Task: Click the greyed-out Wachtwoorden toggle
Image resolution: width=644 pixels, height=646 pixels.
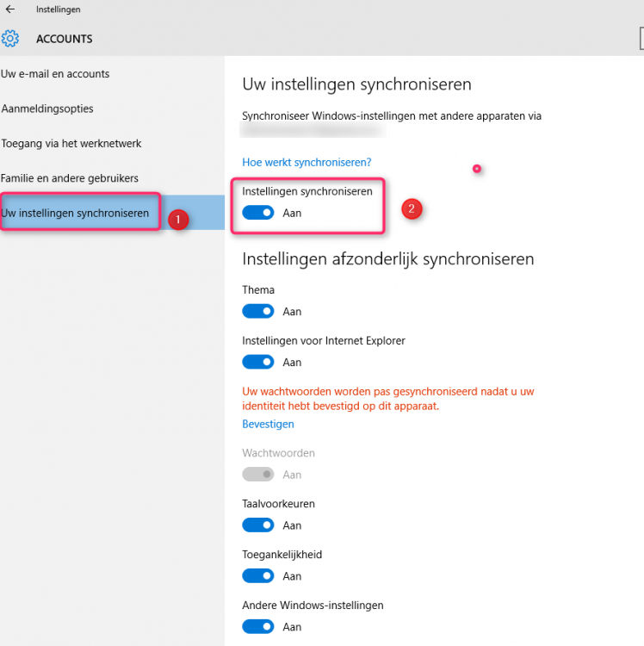Action: tap(258, 475)
